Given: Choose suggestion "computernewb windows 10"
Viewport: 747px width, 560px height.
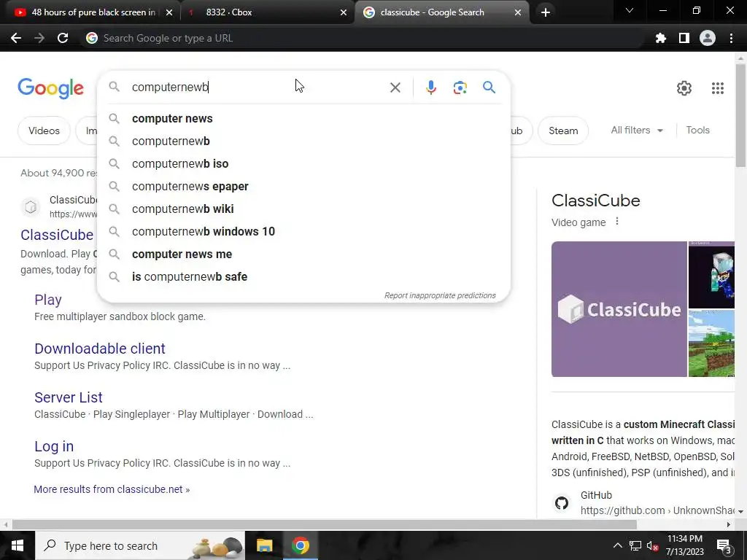Looking at the screenshot, I should tap(303, 231).
